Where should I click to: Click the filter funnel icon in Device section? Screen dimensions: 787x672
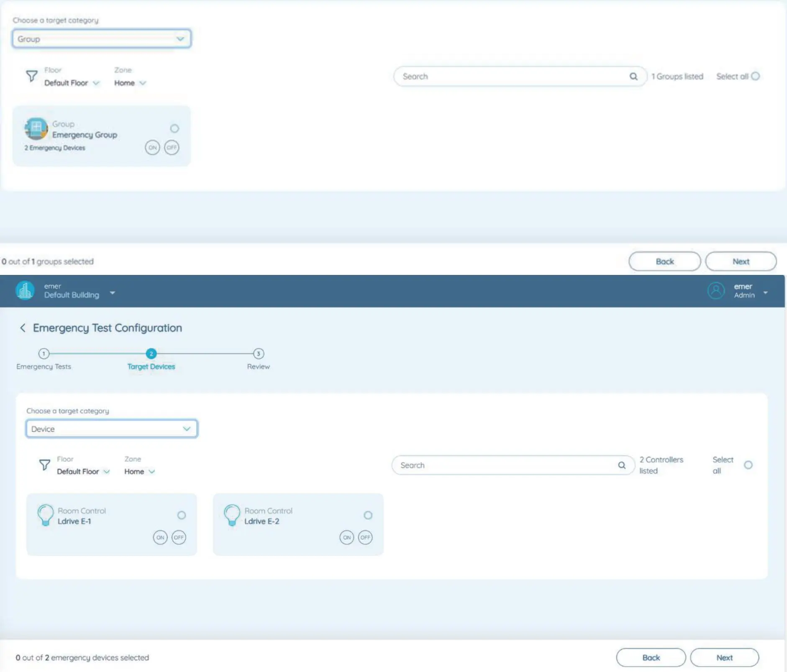click(x=45, y=465)
